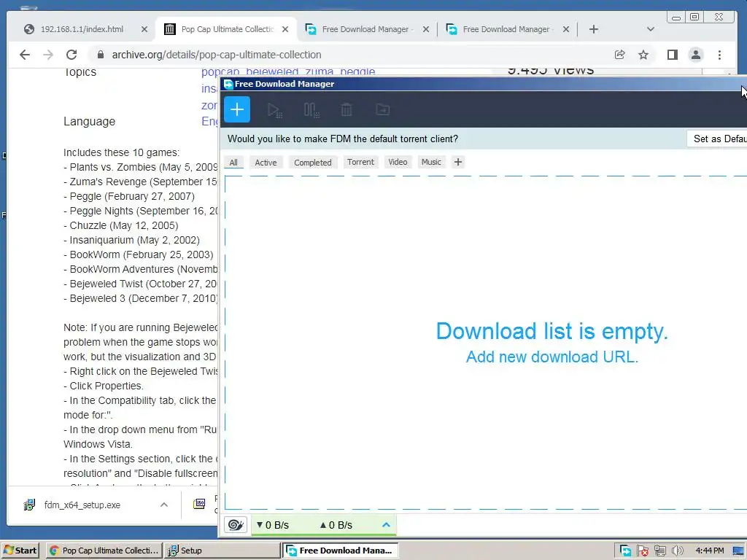Switch to the 192.168.1.1/index.html tab
This screenshot has height=560, width=747.
tap(80, 29)
